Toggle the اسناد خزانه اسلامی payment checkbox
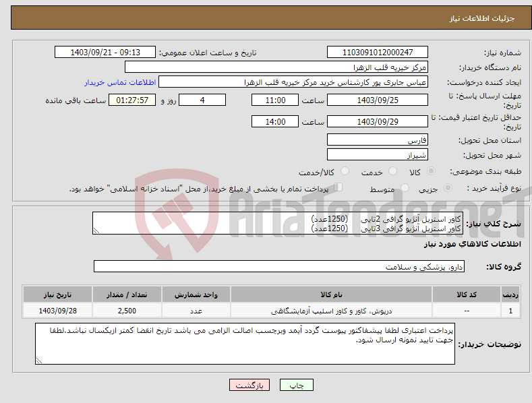 click(x=338, y=187)
